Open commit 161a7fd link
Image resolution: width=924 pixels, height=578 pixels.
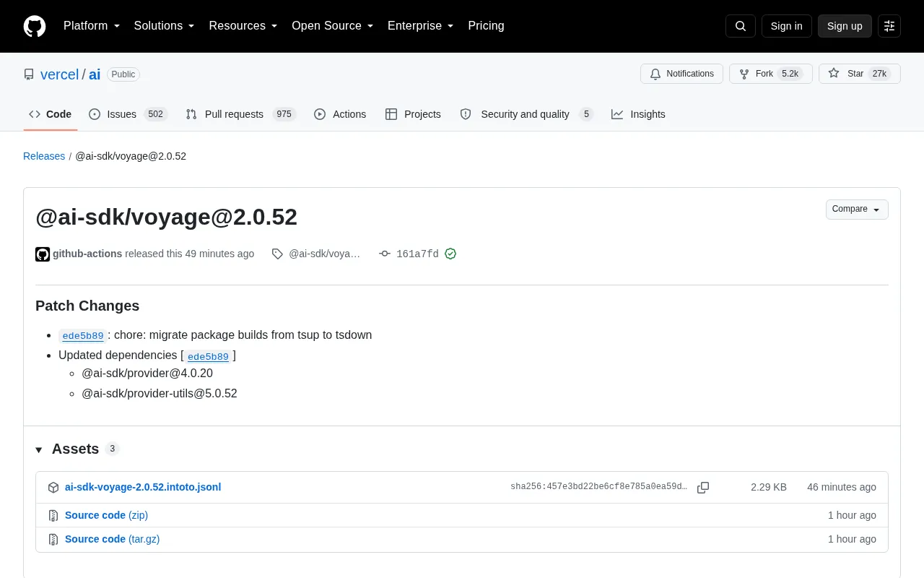tap(417, 254)
